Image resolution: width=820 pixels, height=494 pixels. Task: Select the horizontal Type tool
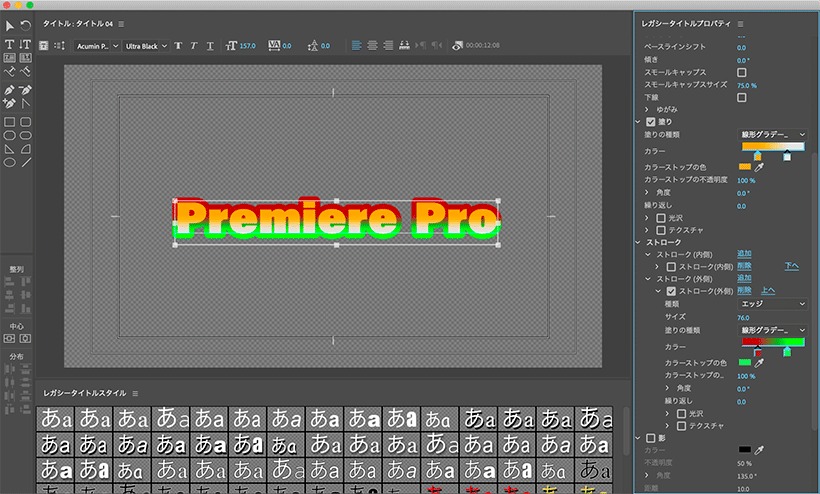click(9, 44)
